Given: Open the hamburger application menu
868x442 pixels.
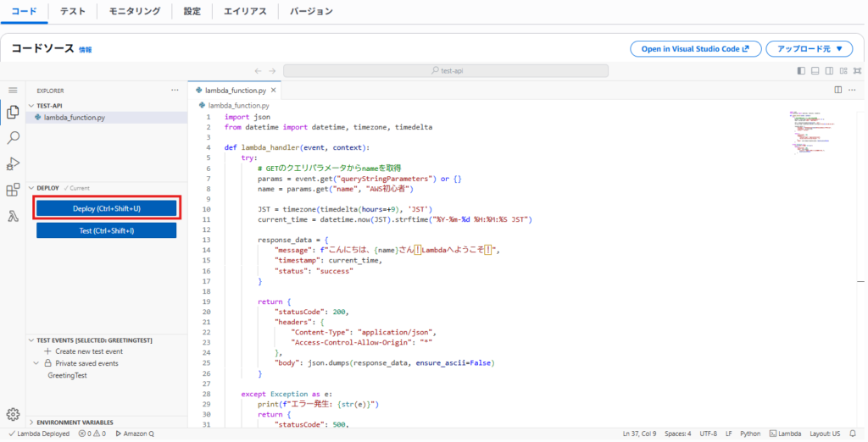Looking at the screenshot, I should pos(13,90).
